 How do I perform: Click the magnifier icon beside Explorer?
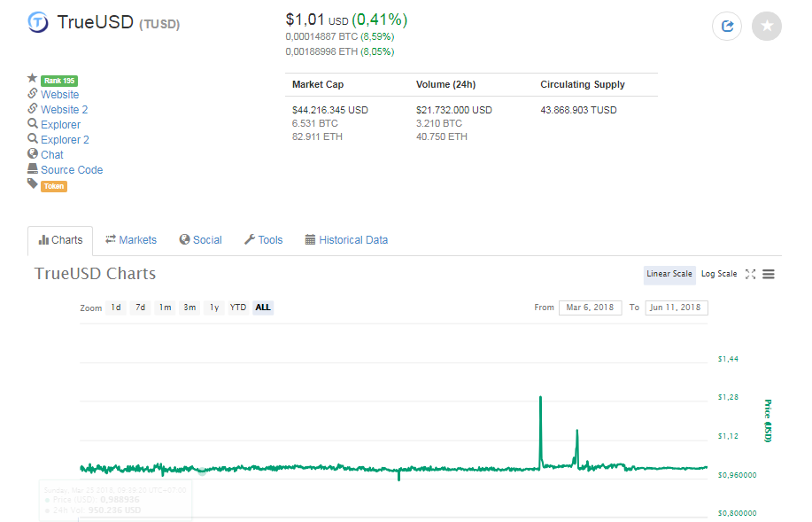(32, 123)
